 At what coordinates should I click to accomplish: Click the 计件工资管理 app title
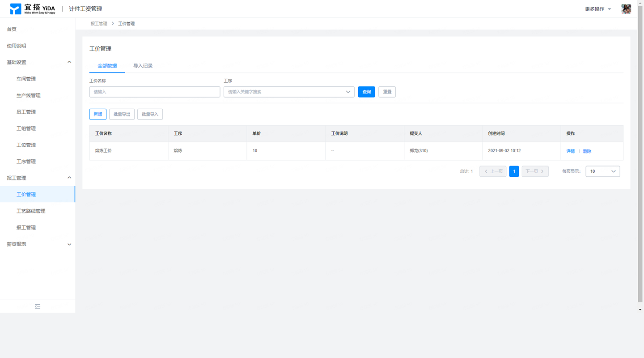click(x=85, y=9)
